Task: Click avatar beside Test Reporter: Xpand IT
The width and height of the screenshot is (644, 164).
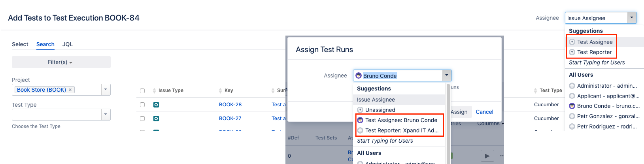Action: [x=360, y=130]
